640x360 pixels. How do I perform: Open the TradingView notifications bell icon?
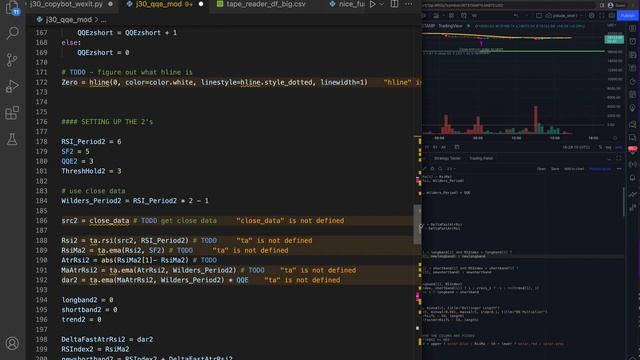[x=633, y=178]
